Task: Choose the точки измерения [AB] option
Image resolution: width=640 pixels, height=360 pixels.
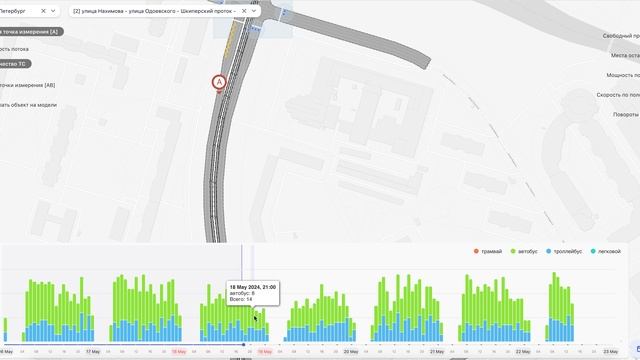Action: 27,85
